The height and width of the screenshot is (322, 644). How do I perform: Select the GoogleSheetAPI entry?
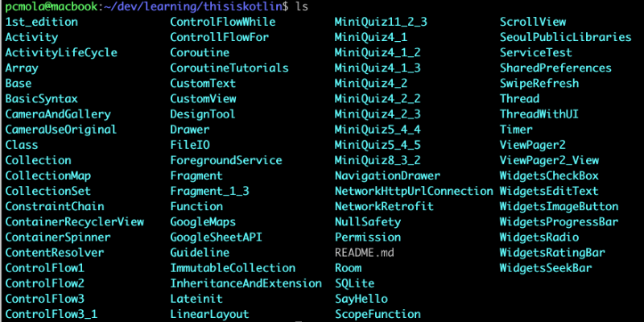(217, 237)
